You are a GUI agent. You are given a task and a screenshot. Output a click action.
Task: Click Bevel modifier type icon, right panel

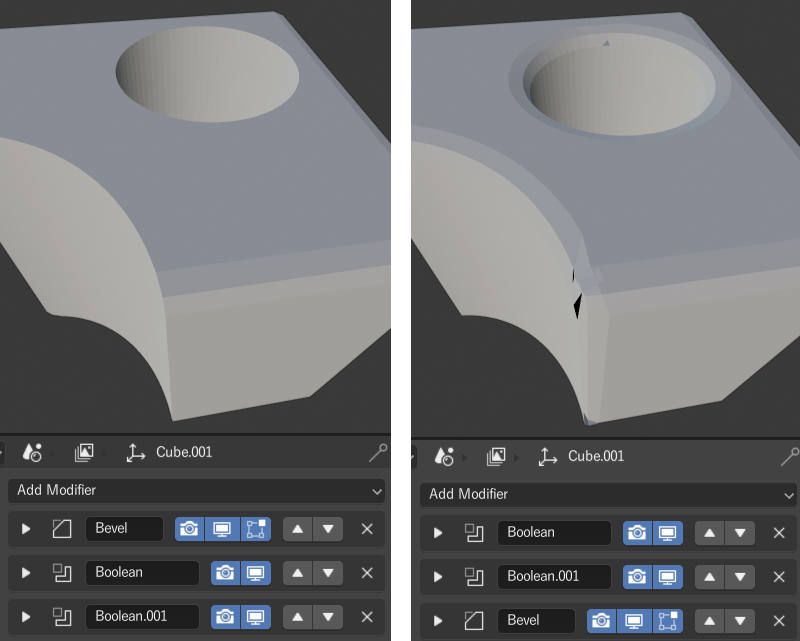[474, 621]
